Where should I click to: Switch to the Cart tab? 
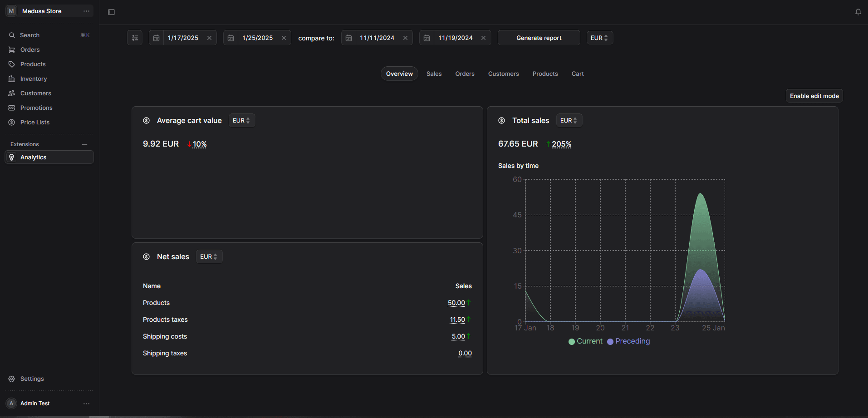(x=577, y=74)
